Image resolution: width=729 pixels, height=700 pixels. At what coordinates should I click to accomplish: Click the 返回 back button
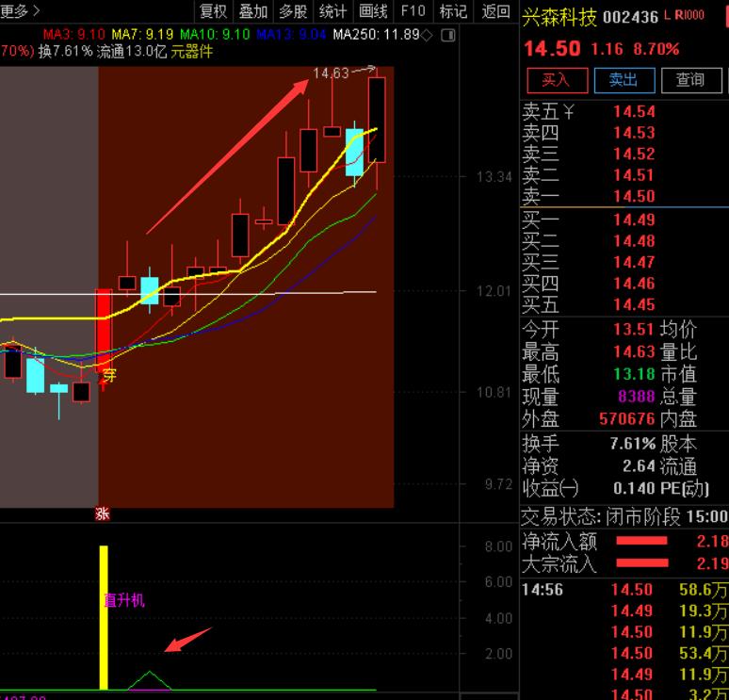click(495, 10)
